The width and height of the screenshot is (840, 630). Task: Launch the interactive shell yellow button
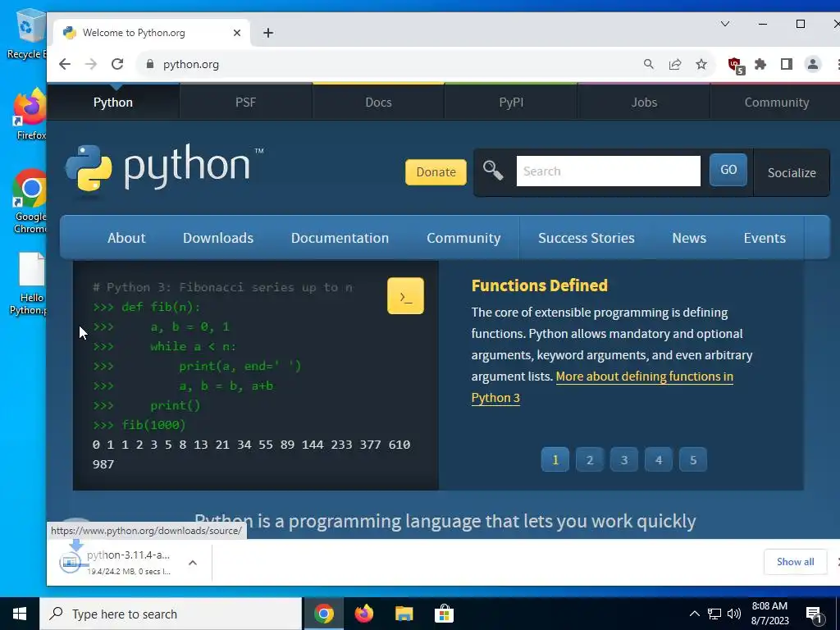click(x=405, y=295)
